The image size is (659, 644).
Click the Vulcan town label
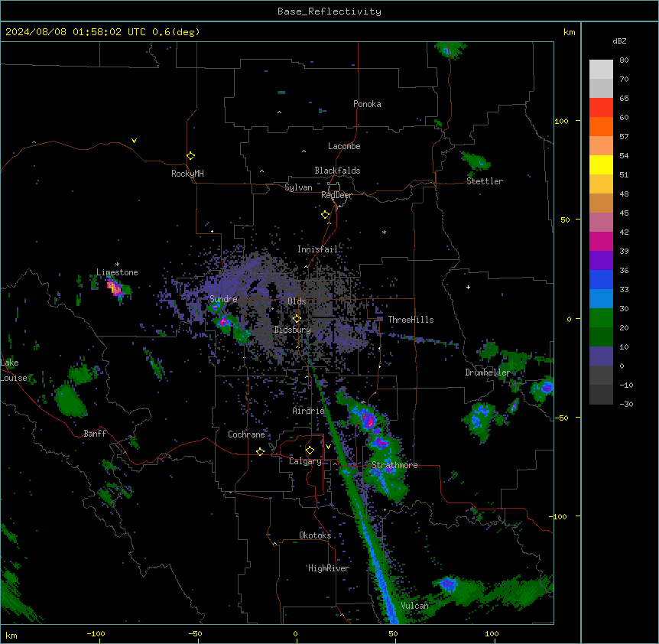point(414,606)
